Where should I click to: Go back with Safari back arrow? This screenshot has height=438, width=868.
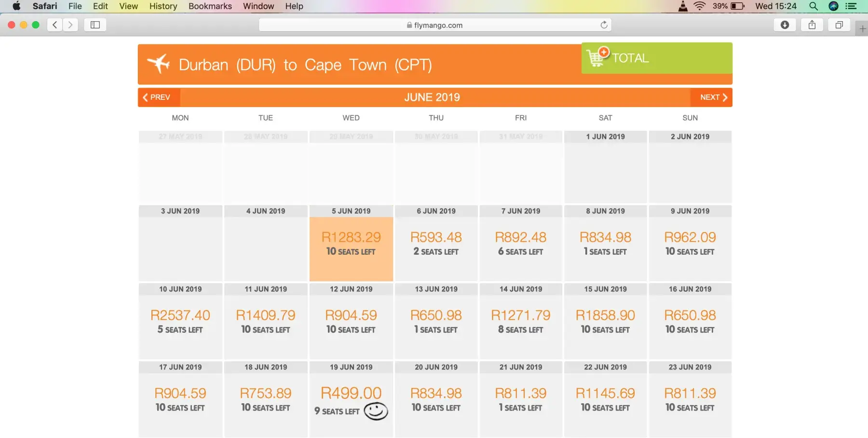click(x=55, y=25)
